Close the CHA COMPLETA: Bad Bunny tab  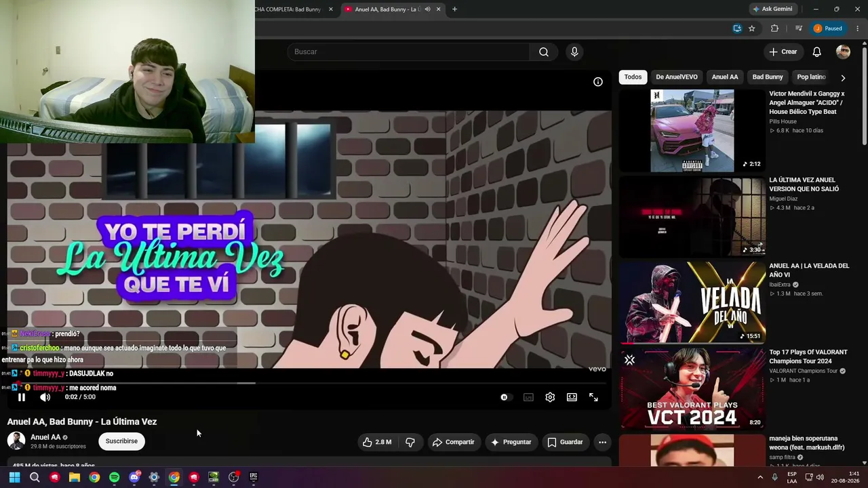[331, 9]
